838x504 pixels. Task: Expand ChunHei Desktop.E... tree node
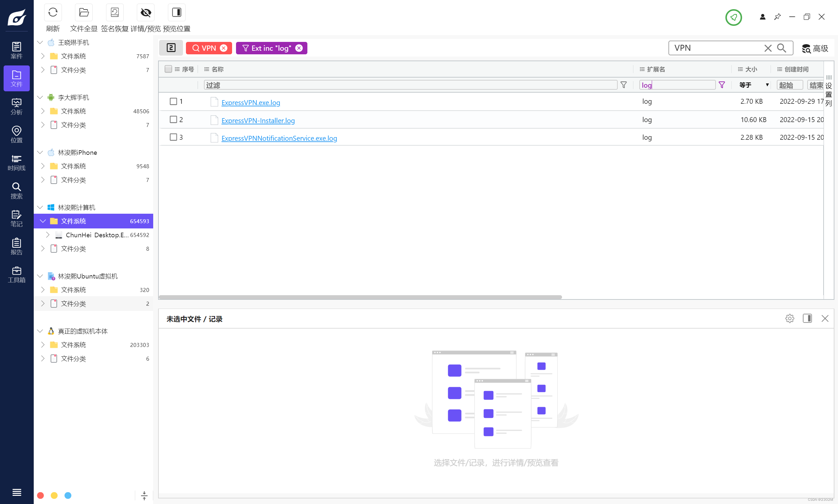point(48,235)
